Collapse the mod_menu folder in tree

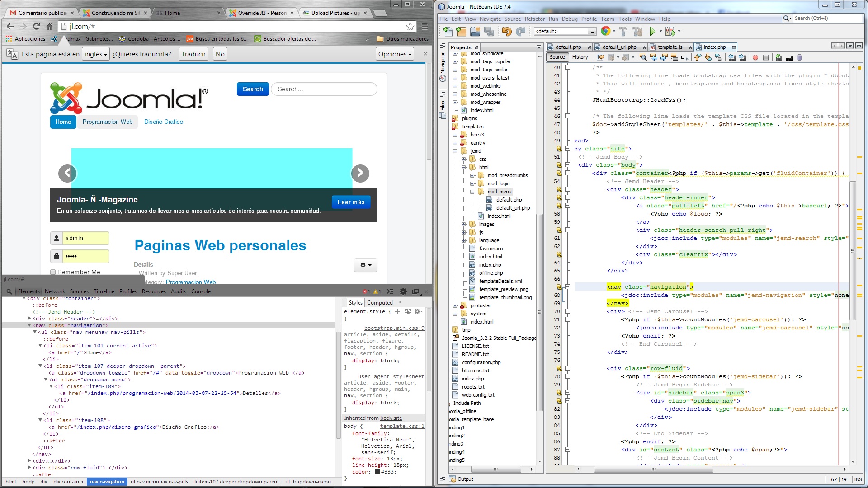(x=472, y=192)
